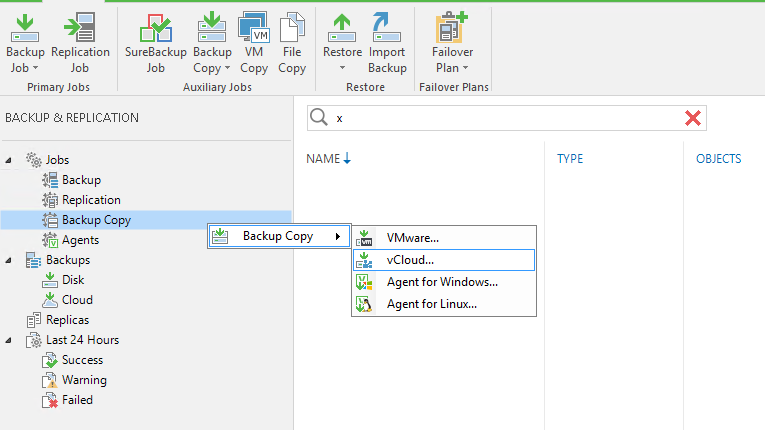Click the magnifying glass search icon

coord(319,118)
